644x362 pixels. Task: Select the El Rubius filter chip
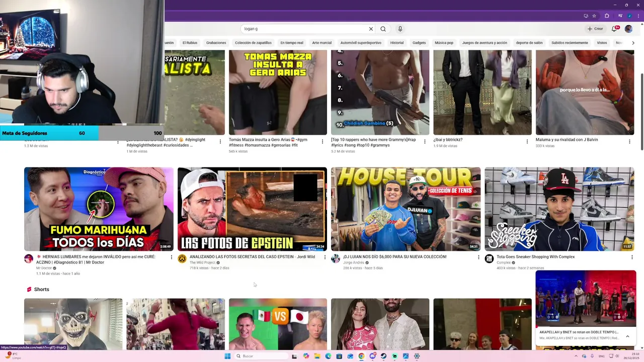pyautogui.click(x=190, y=43)
